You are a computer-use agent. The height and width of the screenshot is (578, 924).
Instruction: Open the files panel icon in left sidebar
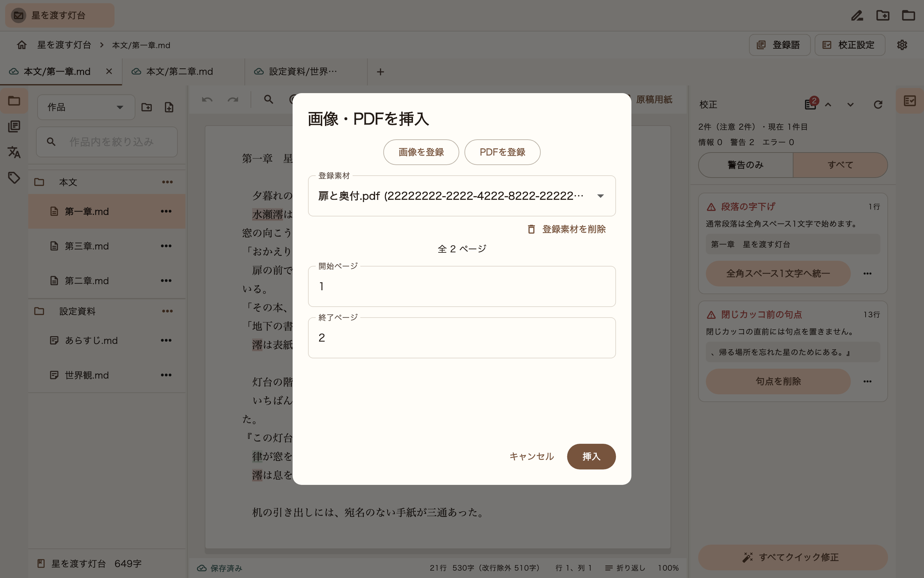[14, 101]
